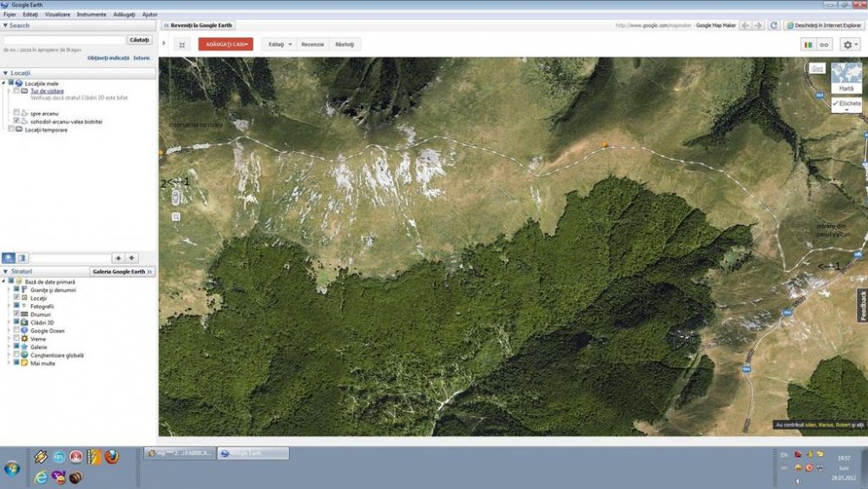Click the search magnifier panel icon
Image resolution: width=868 pixels, height=489 pixels.
9,258
